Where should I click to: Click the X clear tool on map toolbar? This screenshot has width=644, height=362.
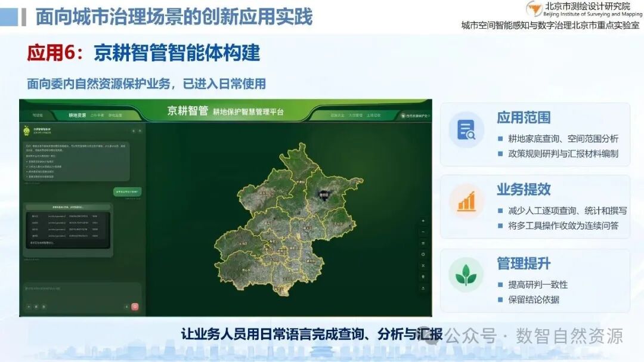click(423, 265)
